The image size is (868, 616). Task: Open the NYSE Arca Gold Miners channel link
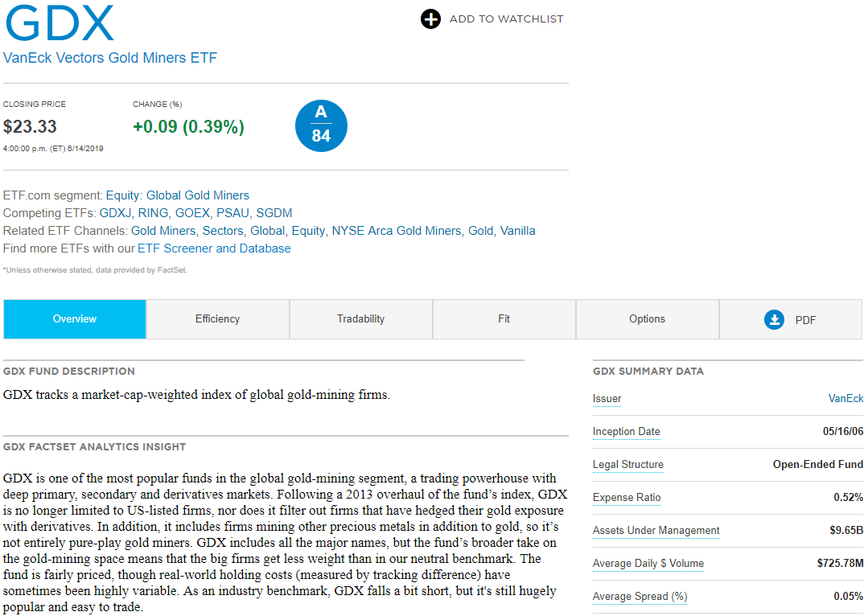[397, 231]
